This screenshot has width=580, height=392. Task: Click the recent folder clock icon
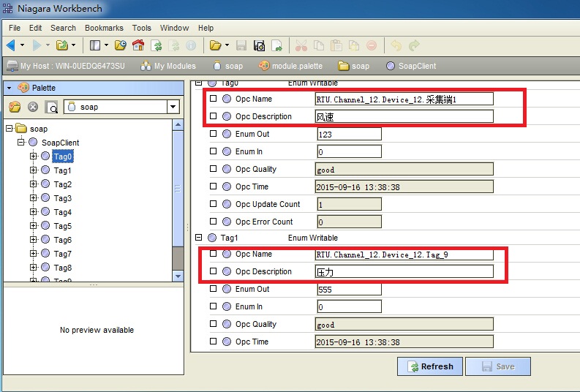coord(121,45)
